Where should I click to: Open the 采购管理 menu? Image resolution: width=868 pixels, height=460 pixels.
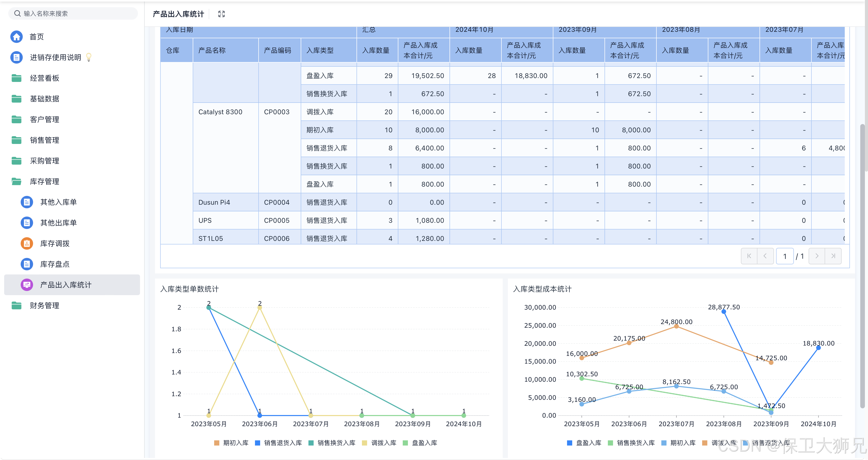tap(44, 161)
